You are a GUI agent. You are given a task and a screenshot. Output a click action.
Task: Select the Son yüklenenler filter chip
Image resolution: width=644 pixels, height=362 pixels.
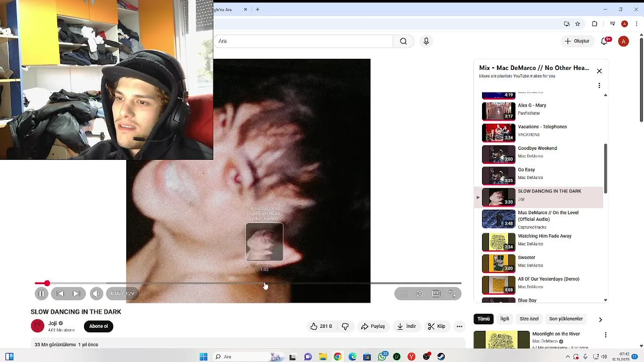coord(566,319)
